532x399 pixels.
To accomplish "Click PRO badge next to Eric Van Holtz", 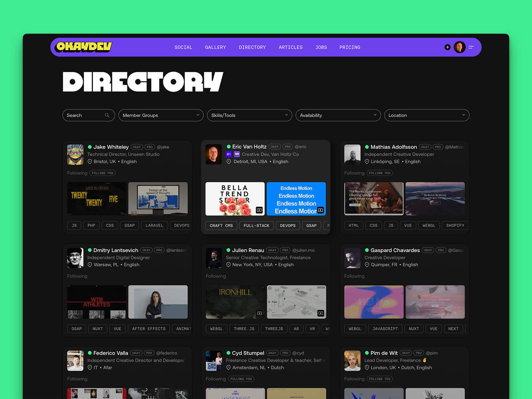I will point(288,147).
